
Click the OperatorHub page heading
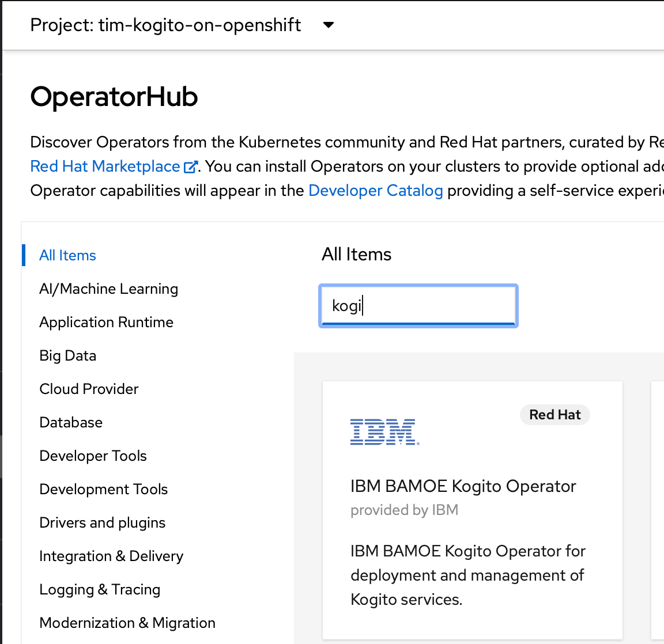click(x=114, y=96)
